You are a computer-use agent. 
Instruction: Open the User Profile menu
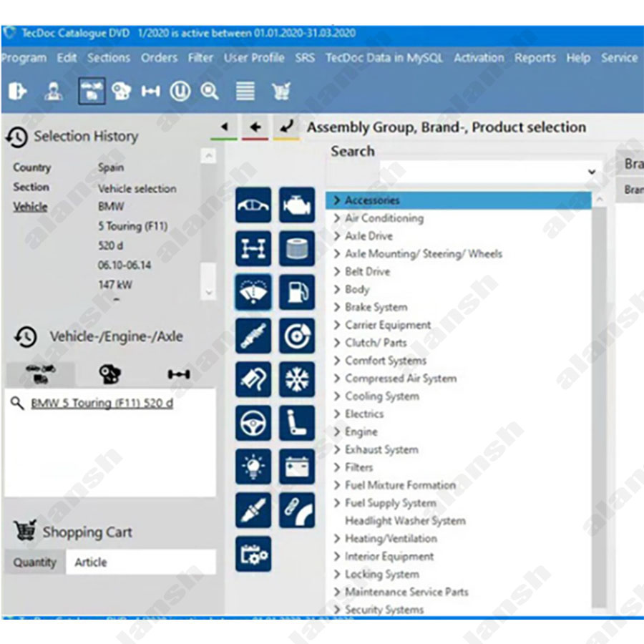pos(254,57)
